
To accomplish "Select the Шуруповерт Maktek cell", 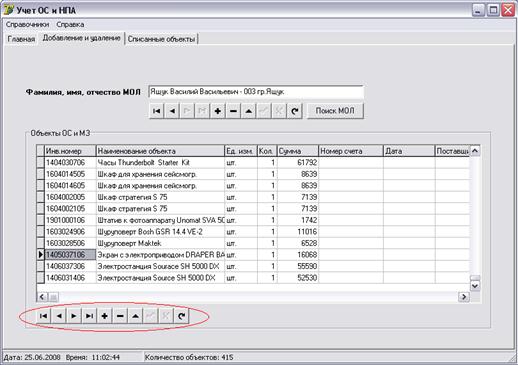I will [x=160, y=243].
